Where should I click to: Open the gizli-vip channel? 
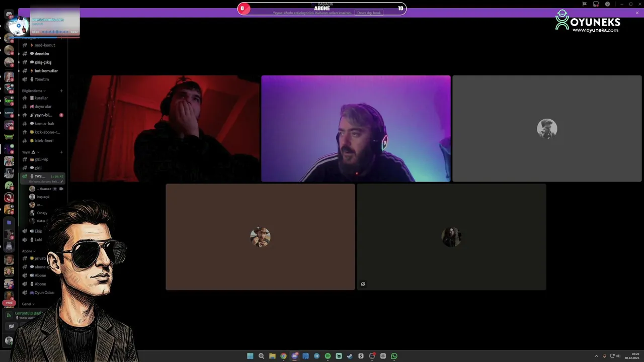pos(42,159)
